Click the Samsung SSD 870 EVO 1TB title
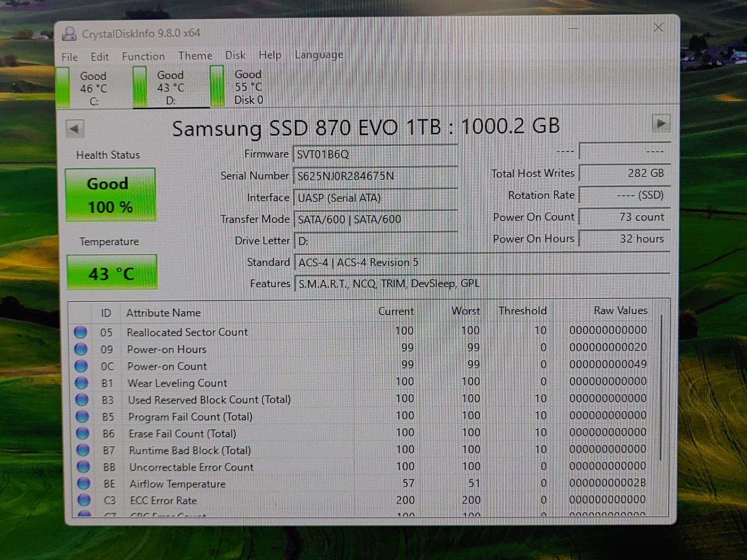747x560 pixels. (x=366, y=127)
